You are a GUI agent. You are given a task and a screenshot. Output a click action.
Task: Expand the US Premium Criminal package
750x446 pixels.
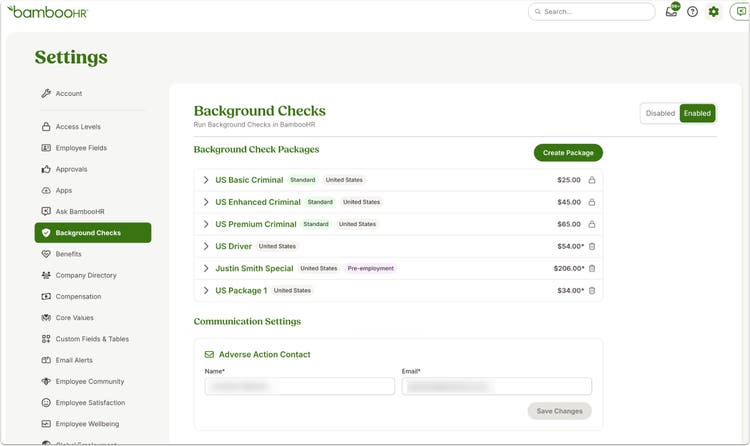pos(206,224)
